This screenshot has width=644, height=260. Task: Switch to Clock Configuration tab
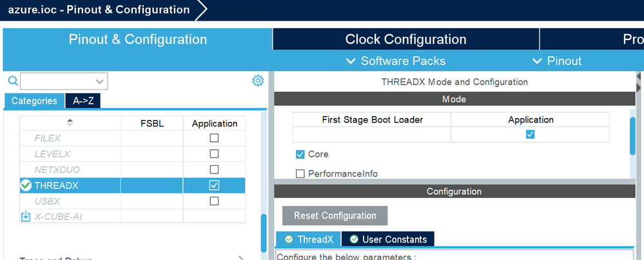(405, 39)
